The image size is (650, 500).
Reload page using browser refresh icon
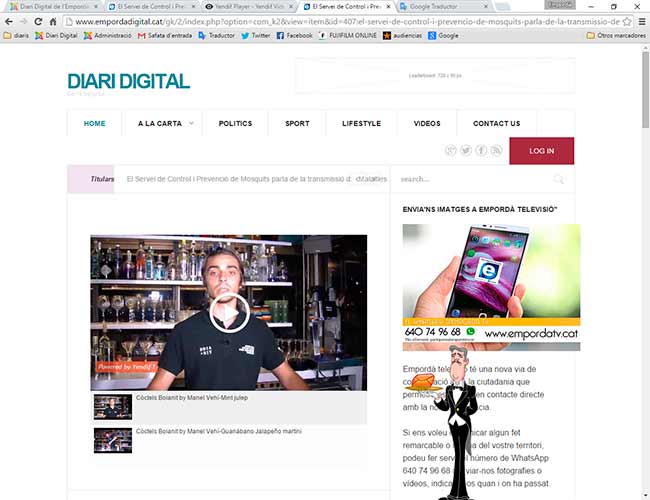click(37, 21)
